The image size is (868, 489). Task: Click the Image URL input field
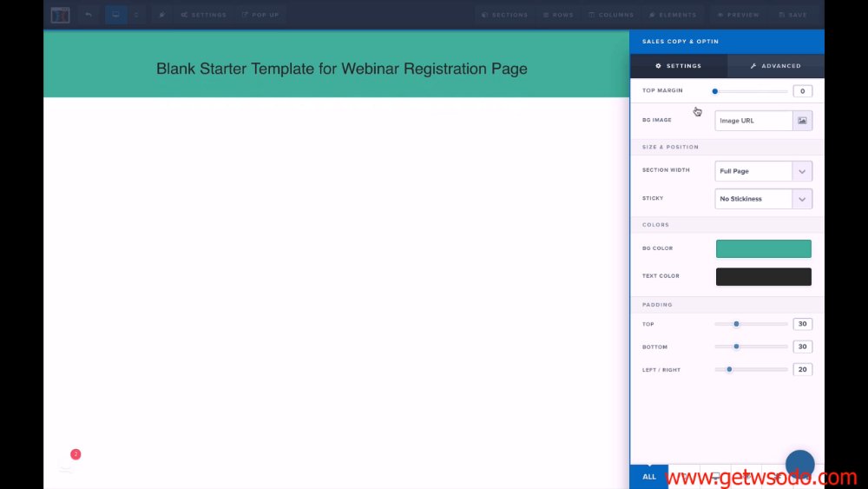point(753,121)
